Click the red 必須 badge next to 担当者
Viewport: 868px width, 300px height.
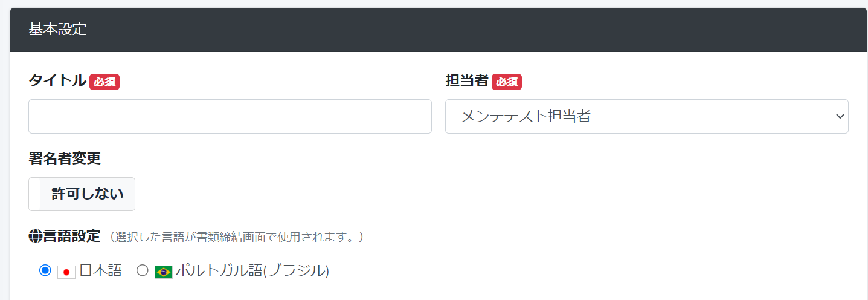click(507, 82)
